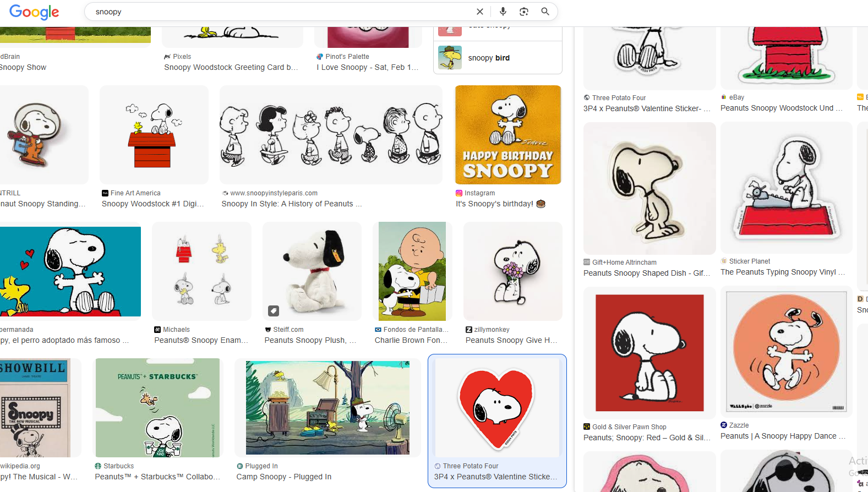The width and height of the screenshot is (868, 492).
Task: Click the snoopy search input field
Action: (281, 12)
